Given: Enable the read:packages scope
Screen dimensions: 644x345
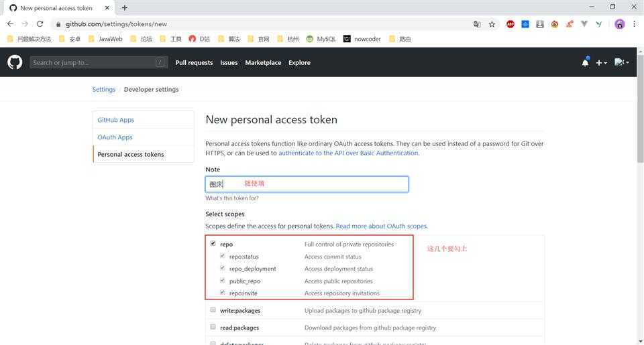Looking at the screenshot, I should (x=213, y=327).
